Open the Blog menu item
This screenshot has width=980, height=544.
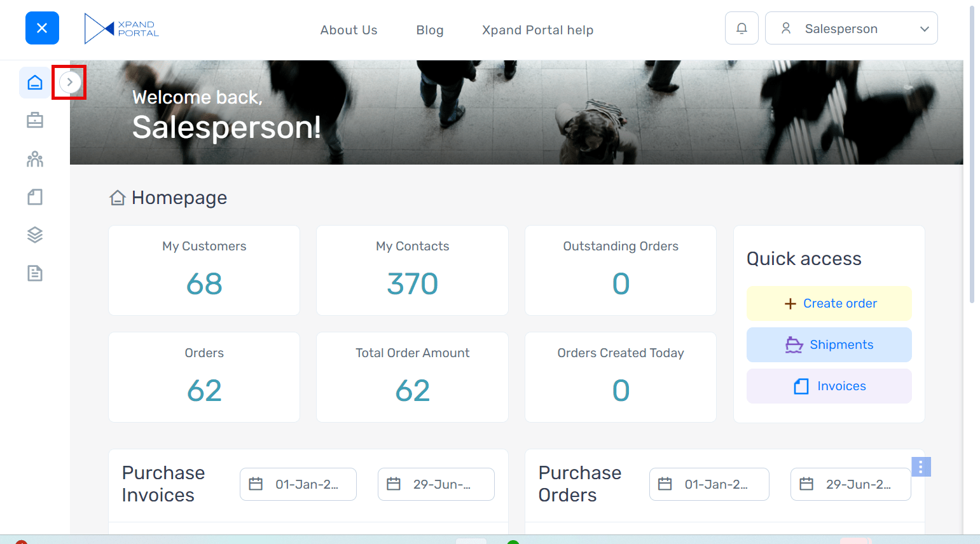[x=430, y=30]
